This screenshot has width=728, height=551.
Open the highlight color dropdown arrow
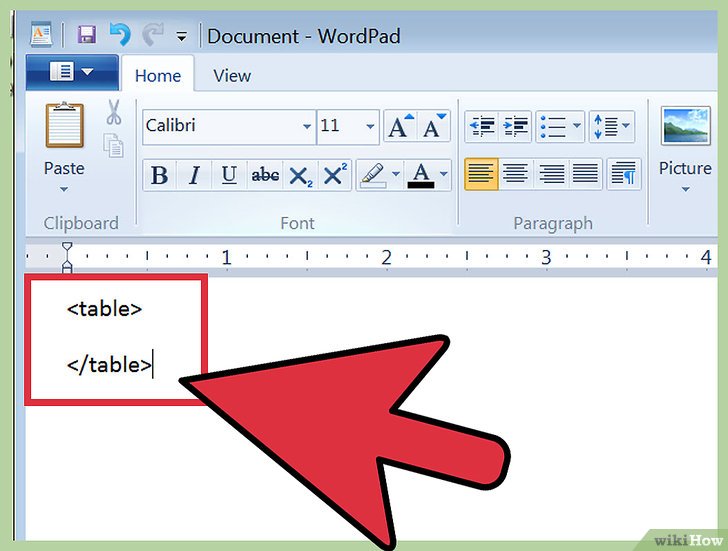(396, 175)
